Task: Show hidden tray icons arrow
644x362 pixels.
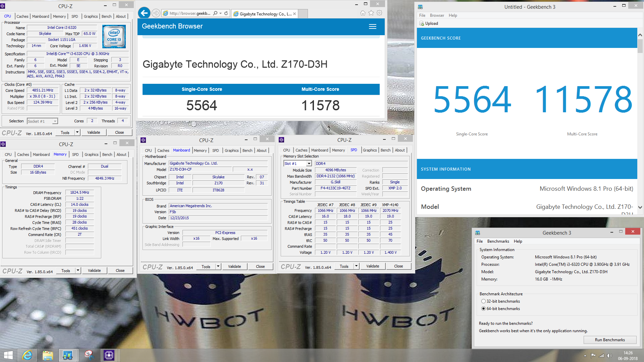Action: tap(585, 356)
